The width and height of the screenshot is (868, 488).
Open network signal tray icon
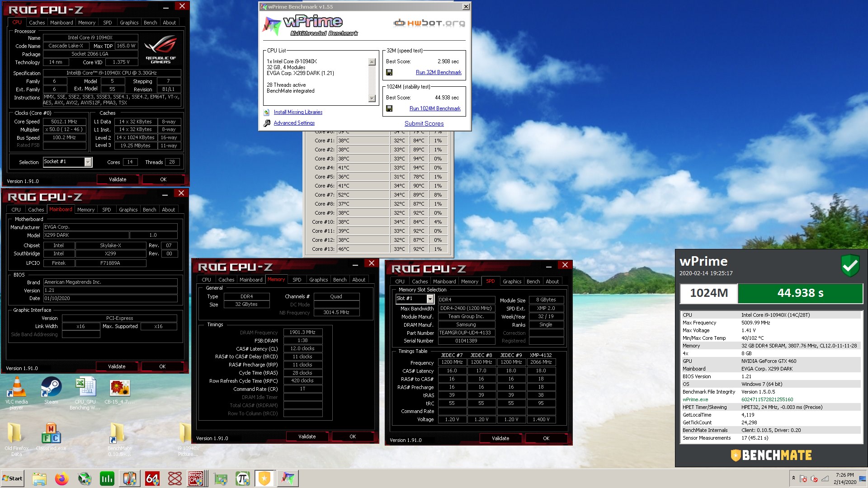[825, 479]
